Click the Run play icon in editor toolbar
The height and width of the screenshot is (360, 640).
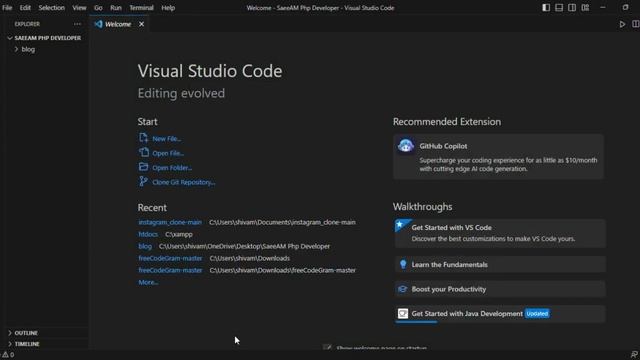pyautogui.click(x=622, y=24)
